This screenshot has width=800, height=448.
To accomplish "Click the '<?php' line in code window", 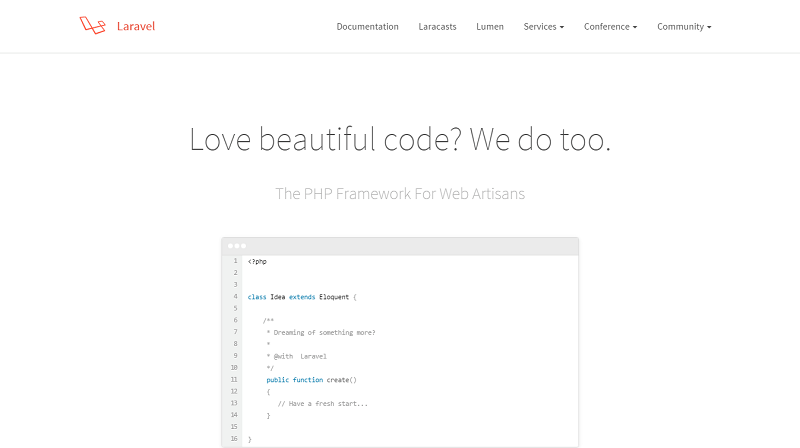I will 257,262.
